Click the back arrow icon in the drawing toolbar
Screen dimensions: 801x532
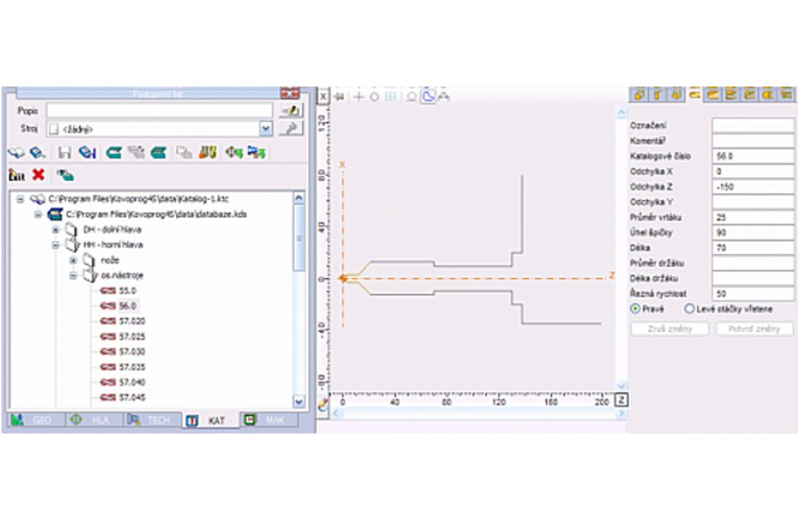[x=339, y=97]
